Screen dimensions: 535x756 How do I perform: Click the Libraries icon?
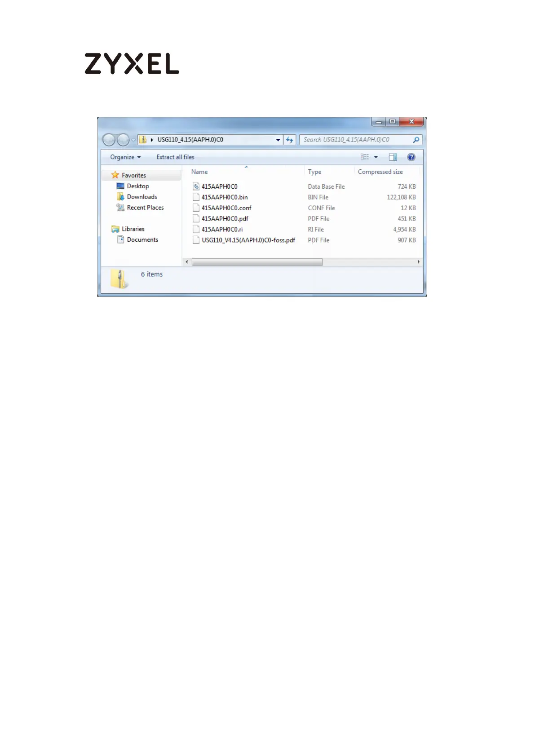pos(115,229)
